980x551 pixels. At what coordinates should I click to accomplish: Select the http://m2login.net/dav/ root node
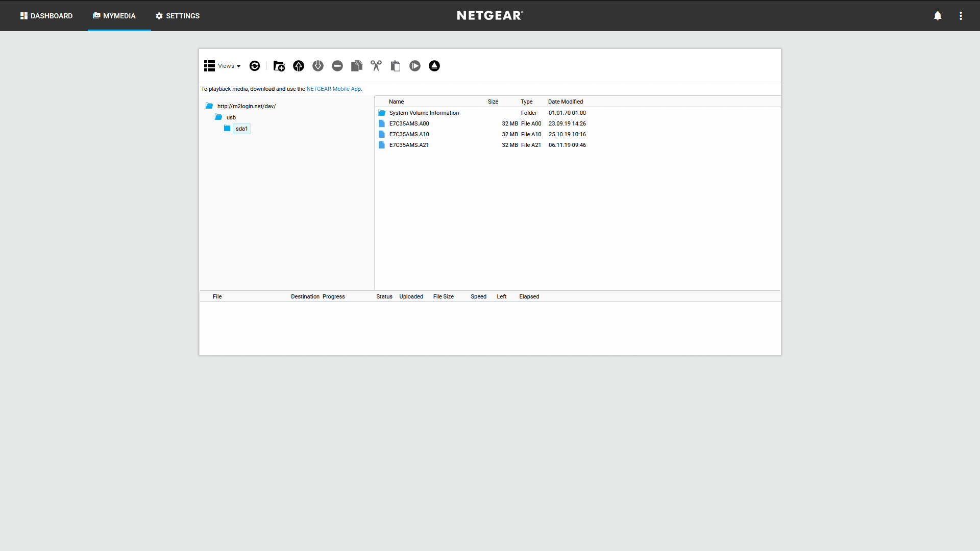246,106
